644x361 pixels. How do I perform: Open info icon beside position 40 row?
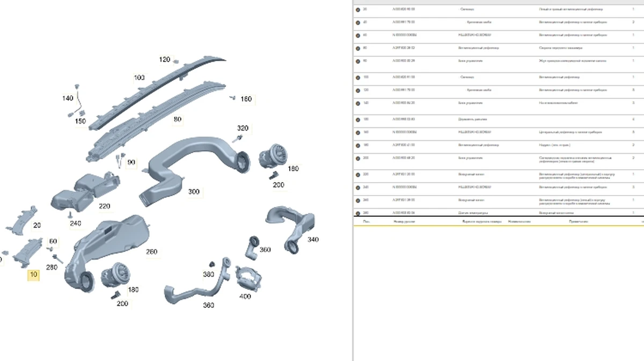[x=358, y=23]
